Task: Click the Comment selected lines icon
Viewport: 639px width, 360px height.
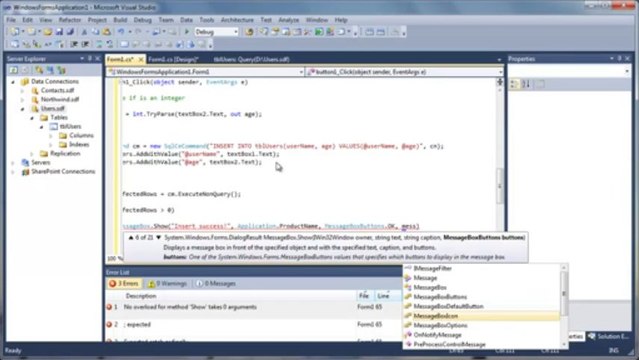Action: coord(99,44)
